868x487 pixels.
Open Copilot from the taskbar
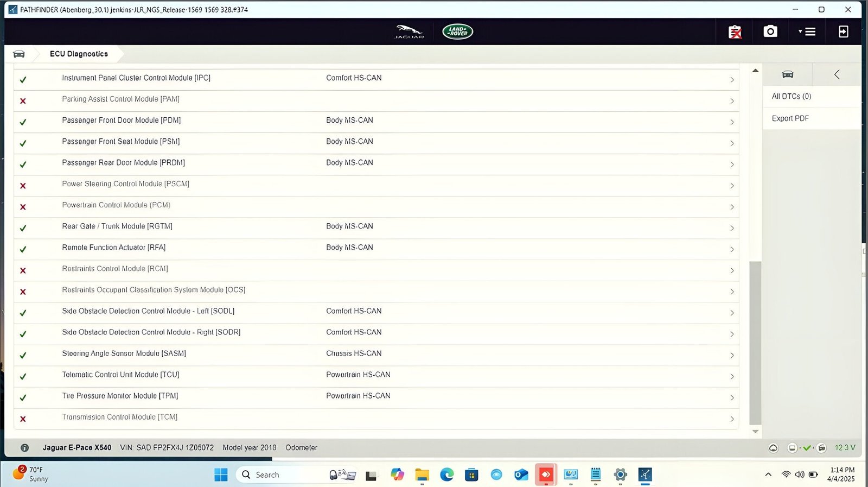point(397,475)
